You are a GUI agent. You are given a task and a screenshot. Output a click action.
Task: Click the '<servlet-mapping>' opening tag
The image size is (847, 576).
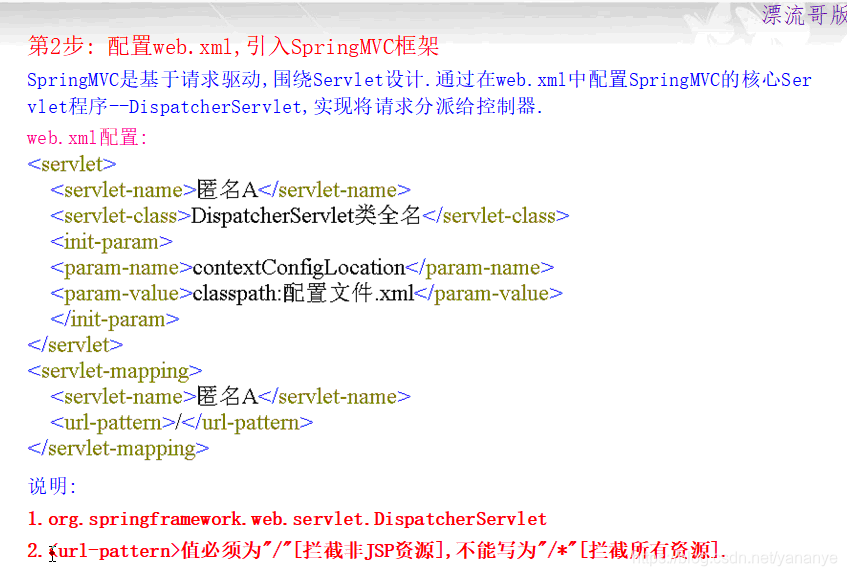click(x=115, y=371)
